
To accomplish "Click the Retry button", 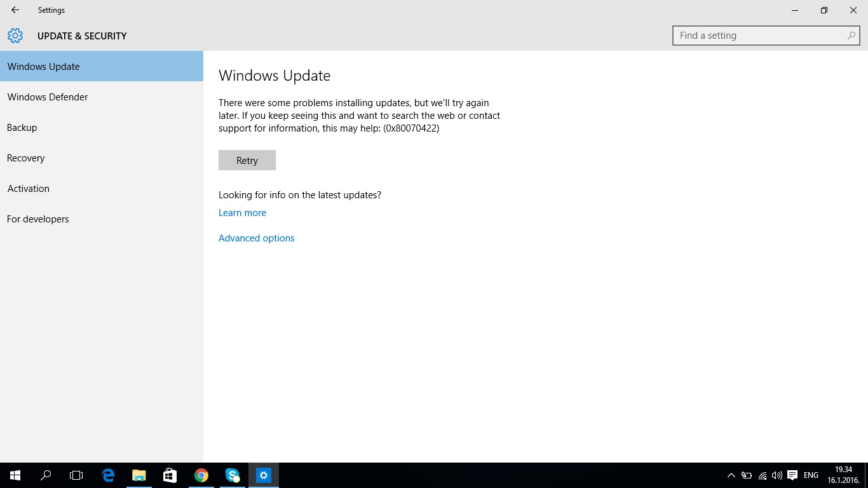I will (247, 160).
